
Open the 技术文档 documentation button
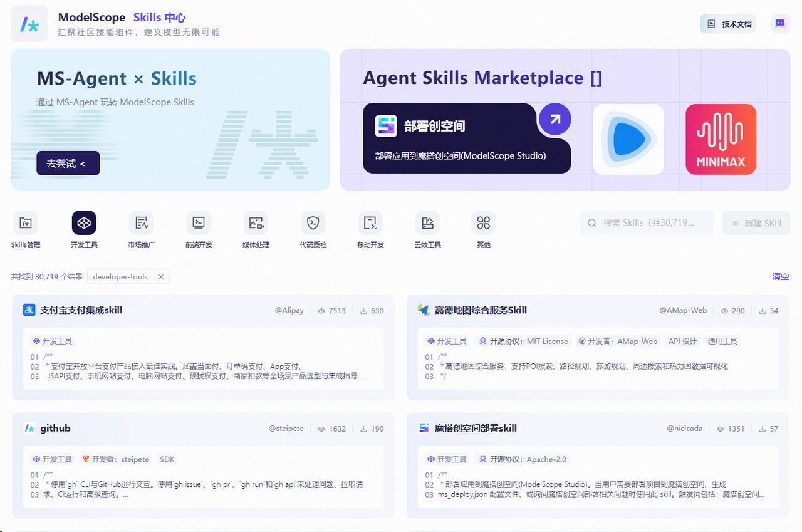tap(728, 24)
